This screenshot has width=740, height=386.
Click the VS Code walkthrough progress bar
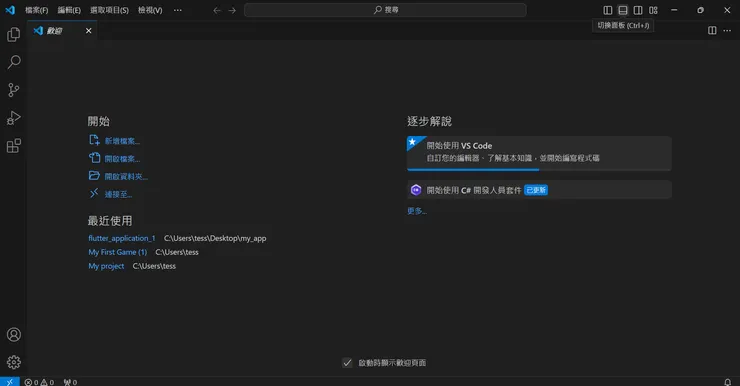[x=539, y=169]
